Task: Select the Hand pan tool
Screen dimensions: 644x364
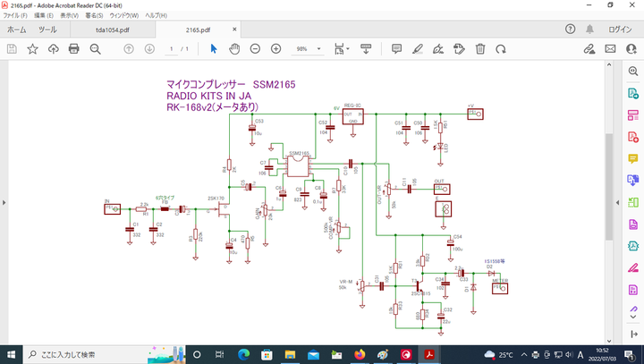Action: [x=234, y=48]
